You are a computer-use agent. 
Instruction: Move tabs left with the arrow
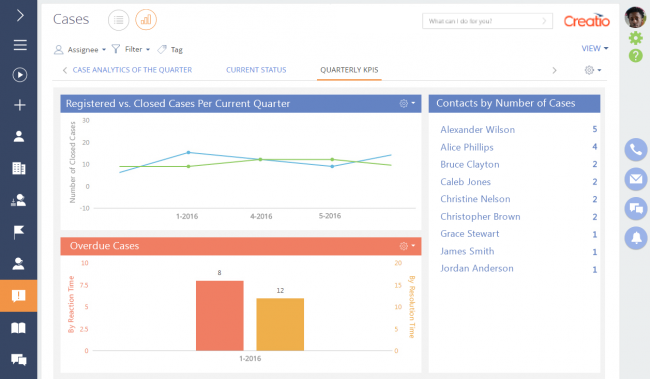pyautogui.click(x=65, y=70)
